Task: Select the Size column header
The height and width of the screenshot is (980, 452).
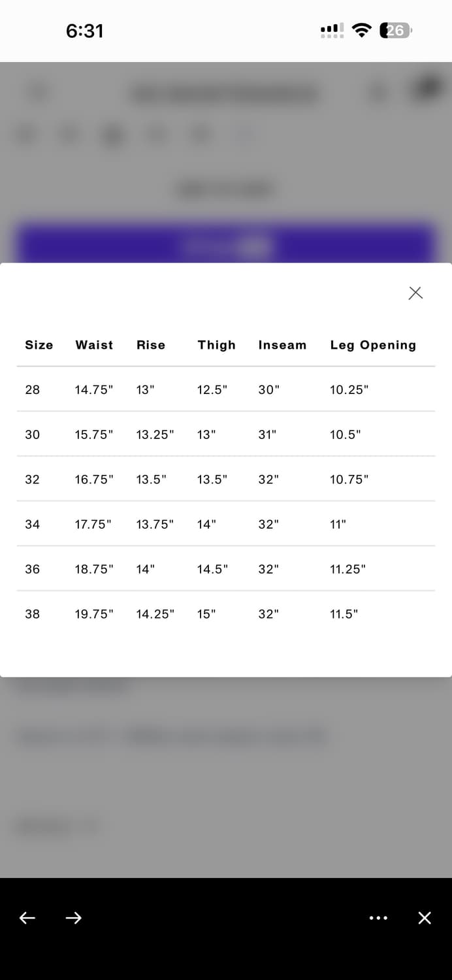Action: coord(39,345)
